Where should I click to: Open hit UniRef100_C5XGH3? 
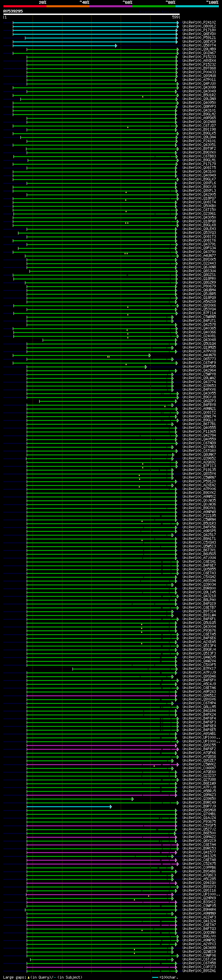(x=199, y=543)
